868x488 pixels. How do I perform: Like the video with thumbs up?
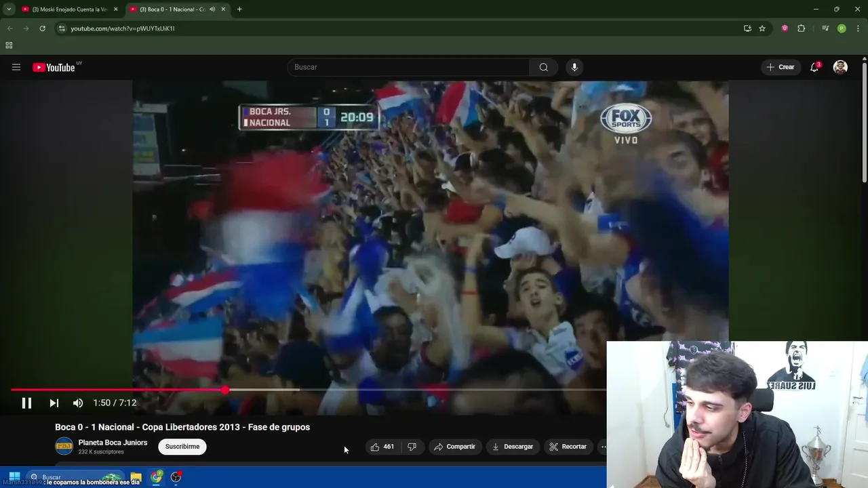point(382,447)
